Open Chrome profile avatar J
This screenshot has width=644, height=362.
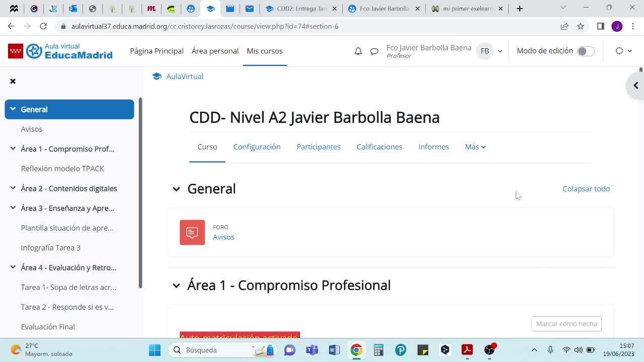(617, 26)
